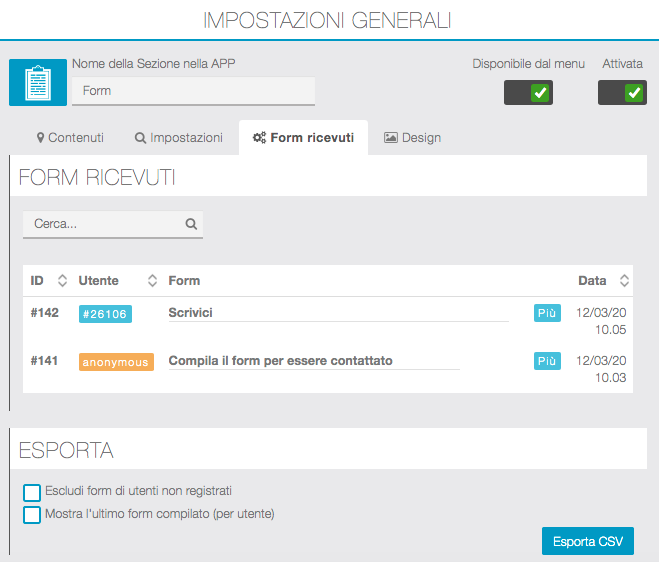The image size is (659, 562).
Task: Click the search magnifier icon in Cerca field
Action: (191, 225)
